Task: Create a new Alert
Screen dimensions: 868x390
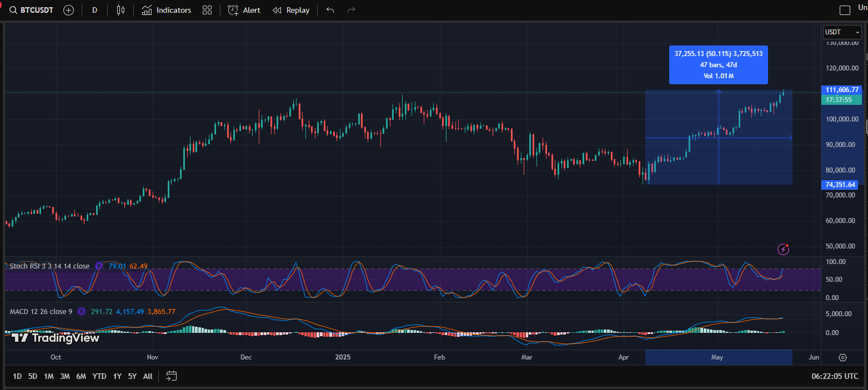Action: point(244,10)
